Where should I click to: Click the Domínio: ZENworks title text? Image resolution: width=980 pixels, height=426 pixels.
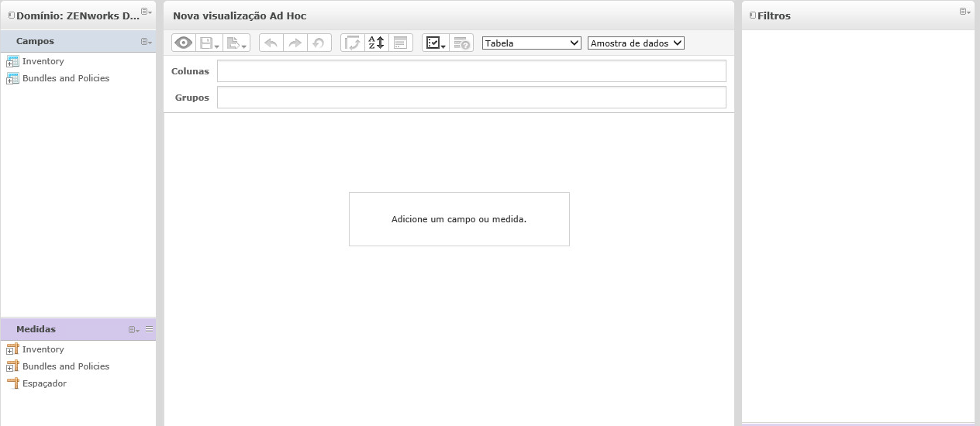tap(78, 15)
